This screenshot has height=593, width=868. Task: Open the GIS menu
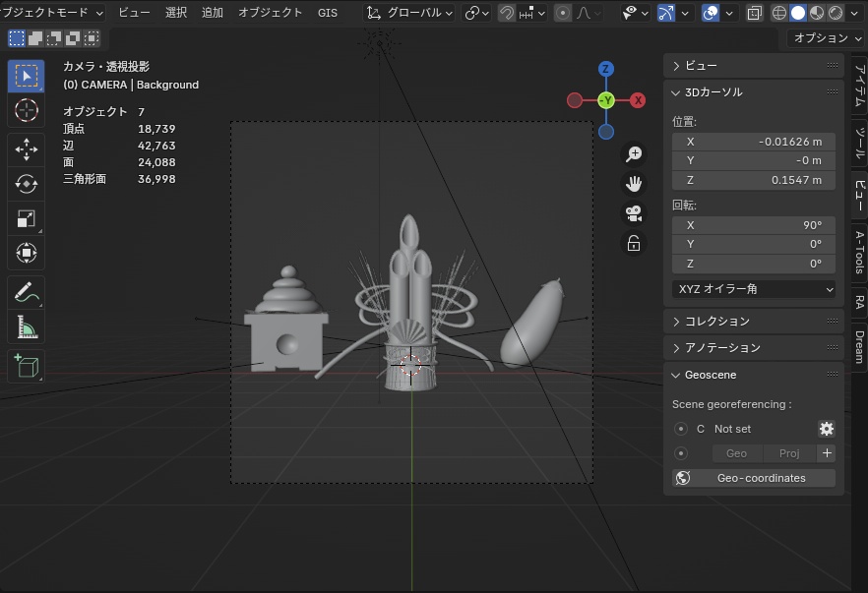[328, 13]
